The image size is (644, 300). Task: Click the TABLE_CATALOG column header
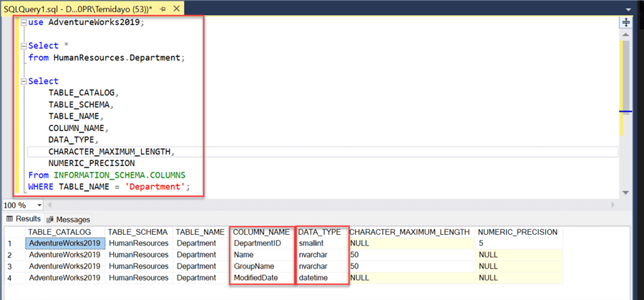tap(65, 232)
